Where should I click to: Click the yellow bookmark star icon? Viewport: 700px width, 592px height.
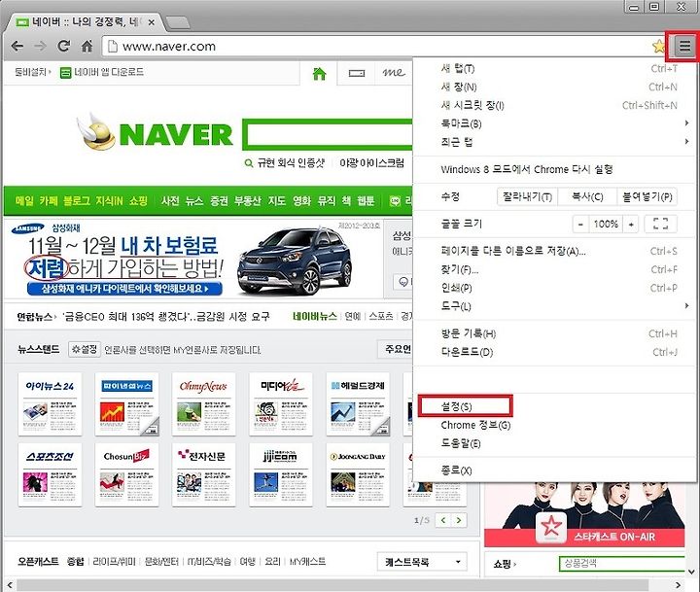(658, 46)
